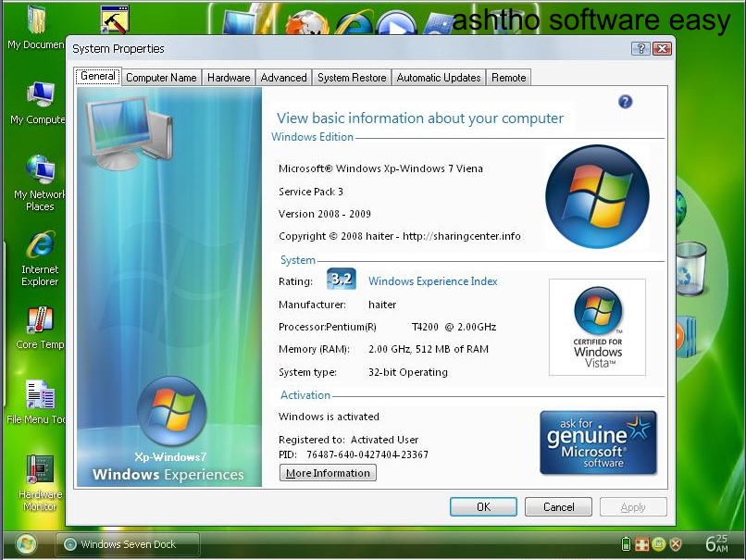Open the Windows Experience Index link
746x560 pixels.
(x=432, y=281)
